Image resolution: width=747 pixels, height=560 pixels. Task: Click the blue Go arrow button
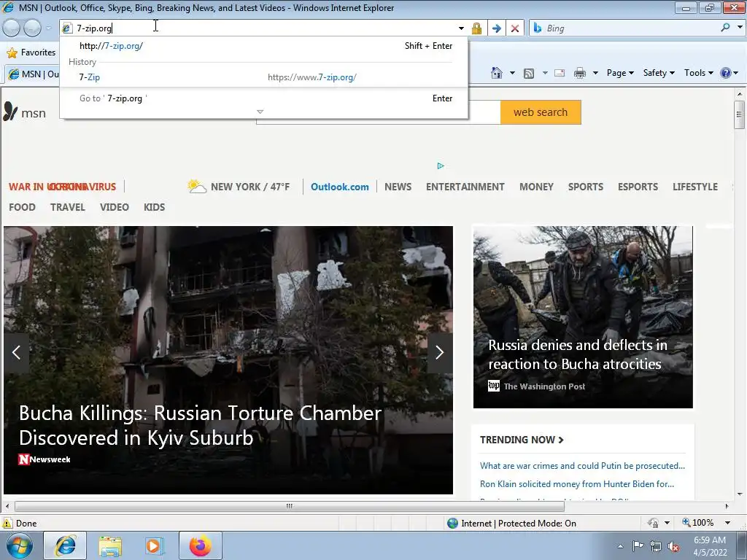pyautogui.click(x=496, y=28)
